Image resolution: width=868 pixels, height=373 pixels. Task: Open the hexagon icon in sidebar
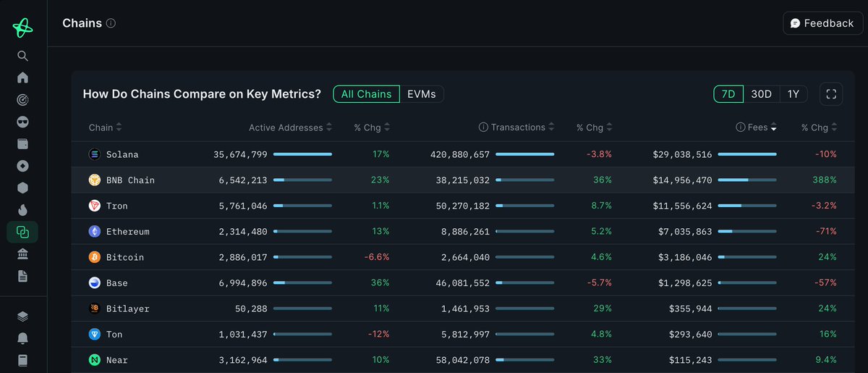[x=22, y=188]
